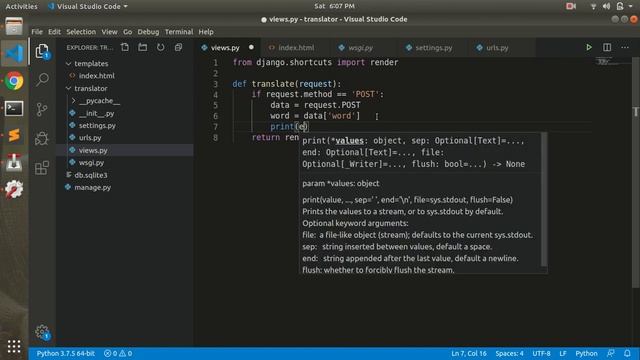640x360 pixels.
Task: Change indentation via Spaces: 4
Action: pos(509,353)
